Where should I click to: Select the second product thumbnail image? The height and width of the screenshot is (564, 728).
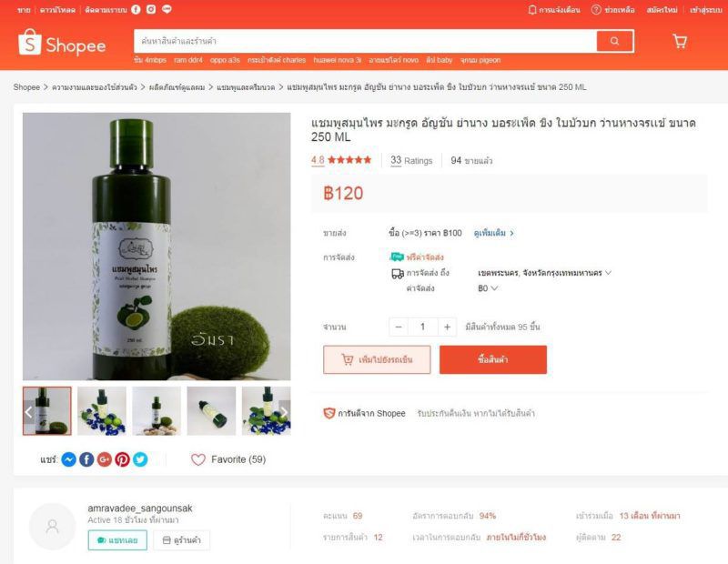click(102, 411)
